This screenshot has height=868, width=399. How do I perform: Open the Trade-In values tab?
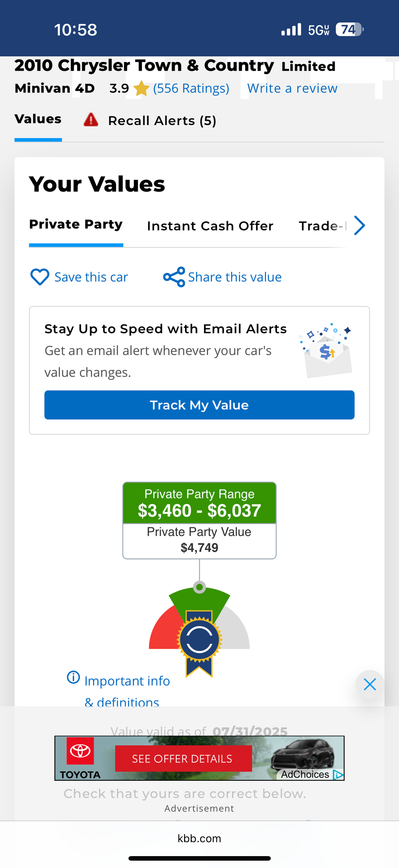(321, 226)
